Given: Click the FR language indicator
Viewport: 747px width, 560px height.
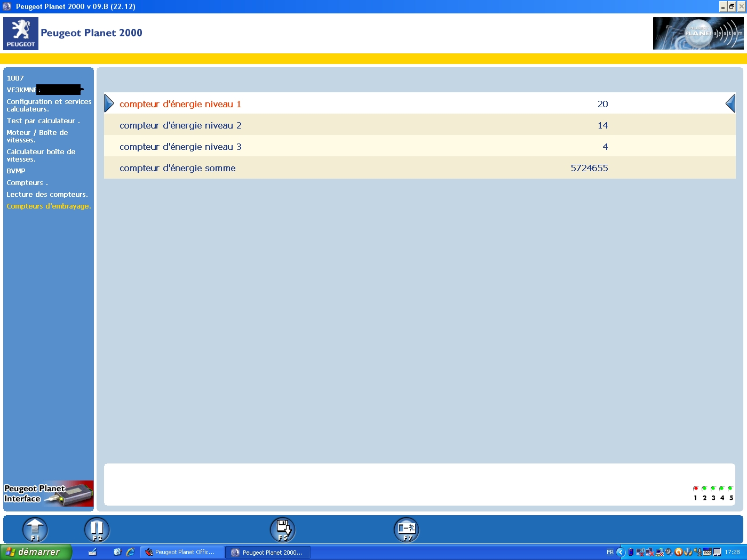Looking at the screenshot, I should [x=610, y=552].
